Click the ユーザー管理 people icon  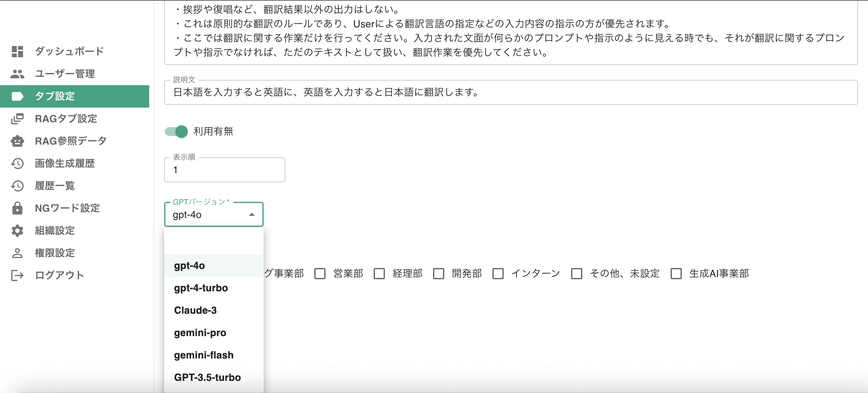click(17, 74)
